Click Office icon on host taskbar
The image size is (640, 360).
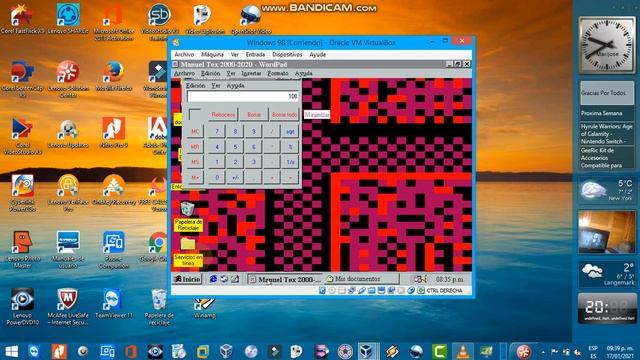(x=131, y=351)
